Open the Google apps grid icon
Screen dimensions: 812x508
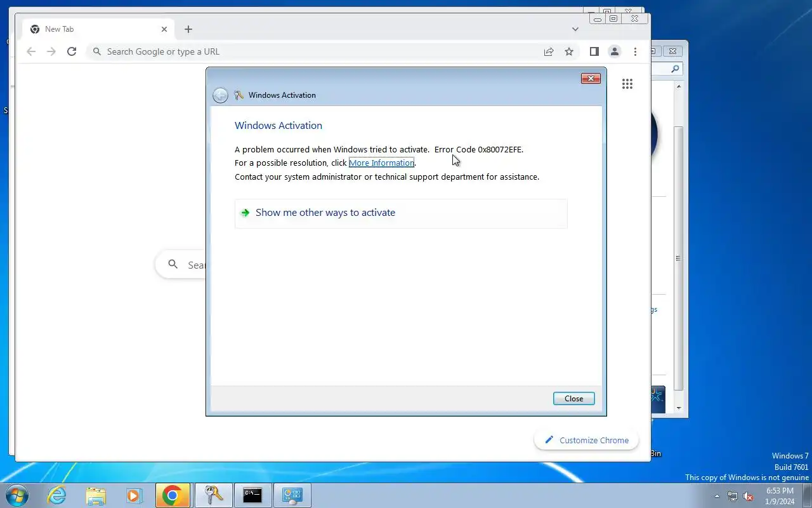coord(627,84)
